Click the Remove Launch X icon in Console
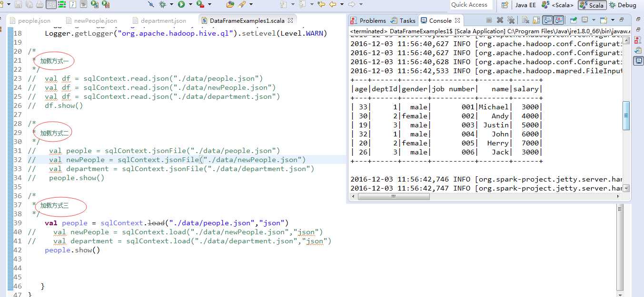 (x=500, y=20)
